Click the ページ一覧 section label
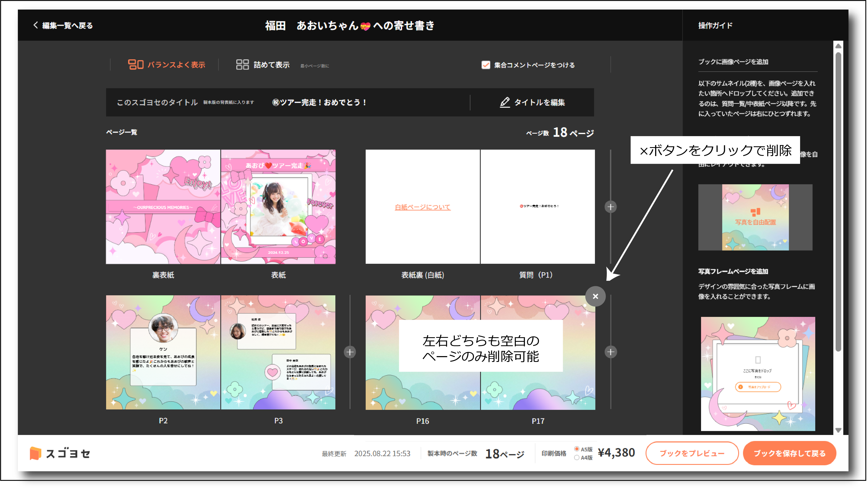The image size is (868, 491). [x=122, y=133]
